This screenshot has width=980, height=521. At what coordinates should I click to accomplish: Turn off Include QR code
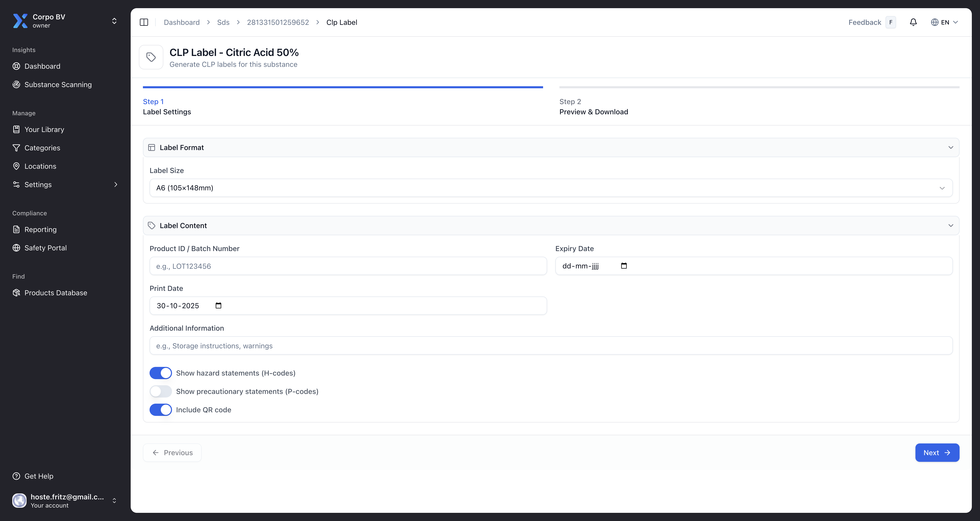point(161,410)
